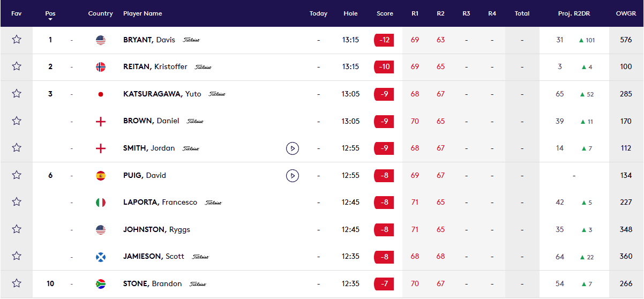Sort leaderboard by Pos column arrow

(50, 19)
